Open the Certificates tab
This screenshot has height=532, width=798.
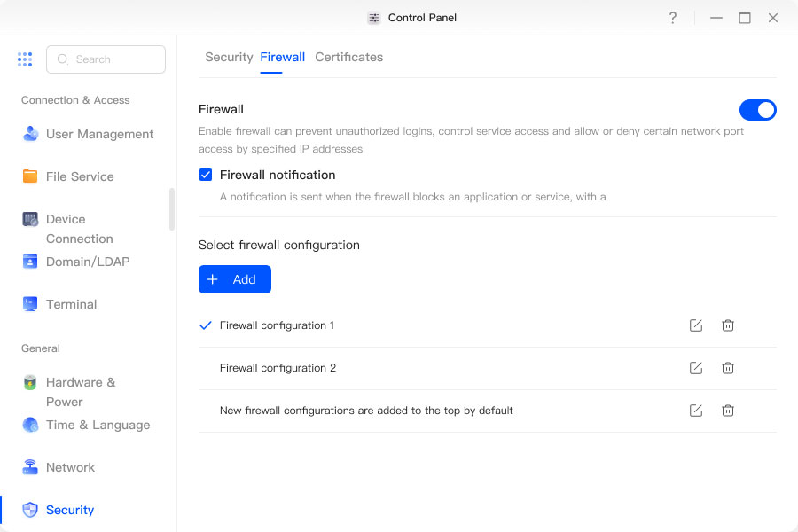tap(348, 57)
